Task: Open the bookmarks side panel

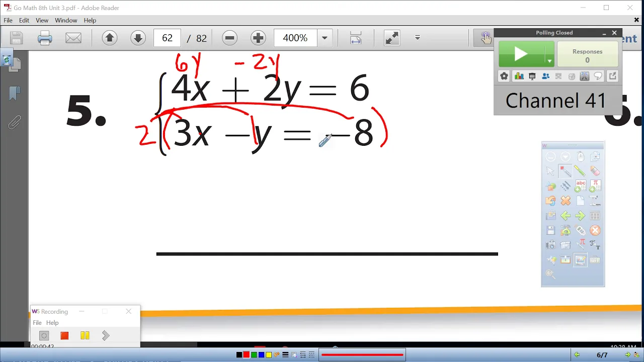Action: [x=15, y=94]
